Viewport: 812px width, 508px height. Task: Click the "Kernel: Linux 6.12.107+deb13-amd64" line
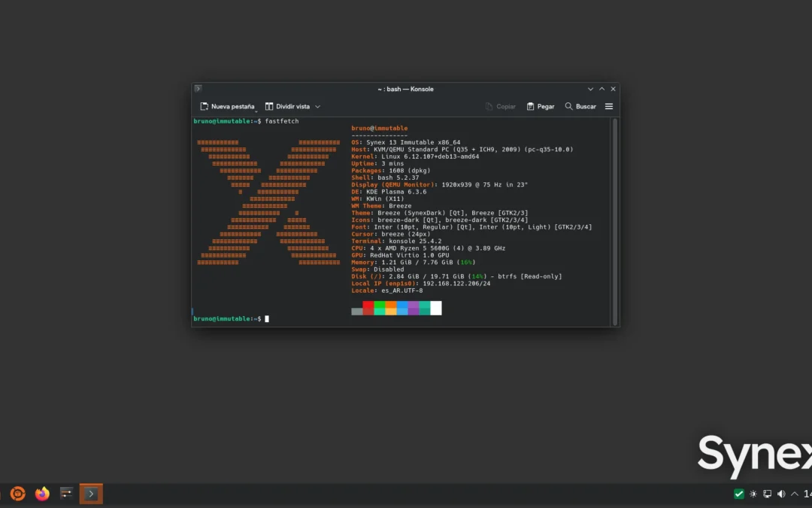pyautogui.click(x=415, y=156)
